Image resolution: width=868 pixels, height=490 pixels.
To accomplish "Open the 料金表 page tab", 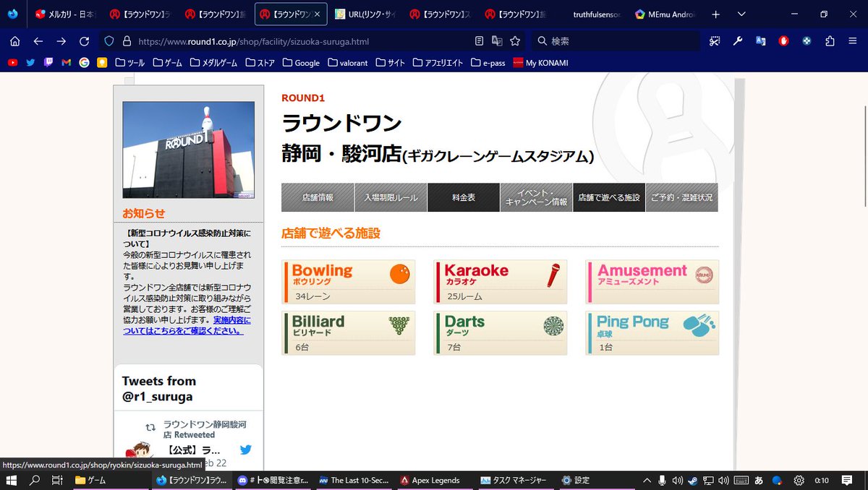I will point(464,197).
